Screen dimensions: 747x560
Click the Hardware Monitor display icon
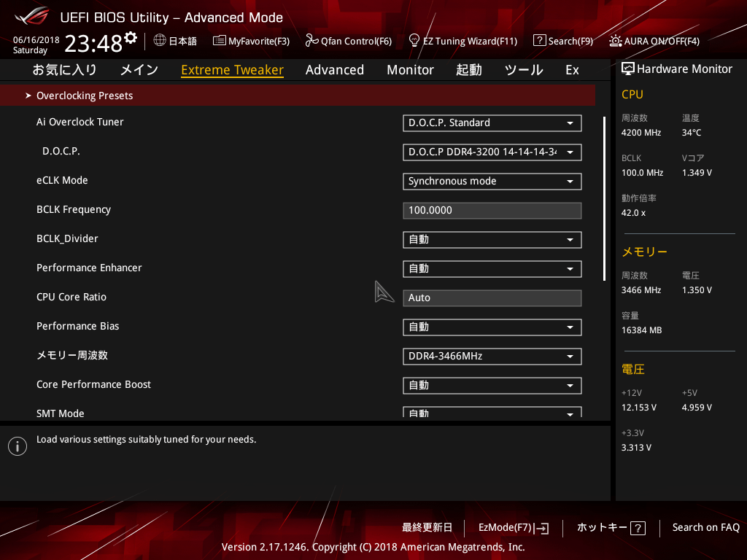click(628, 69)
